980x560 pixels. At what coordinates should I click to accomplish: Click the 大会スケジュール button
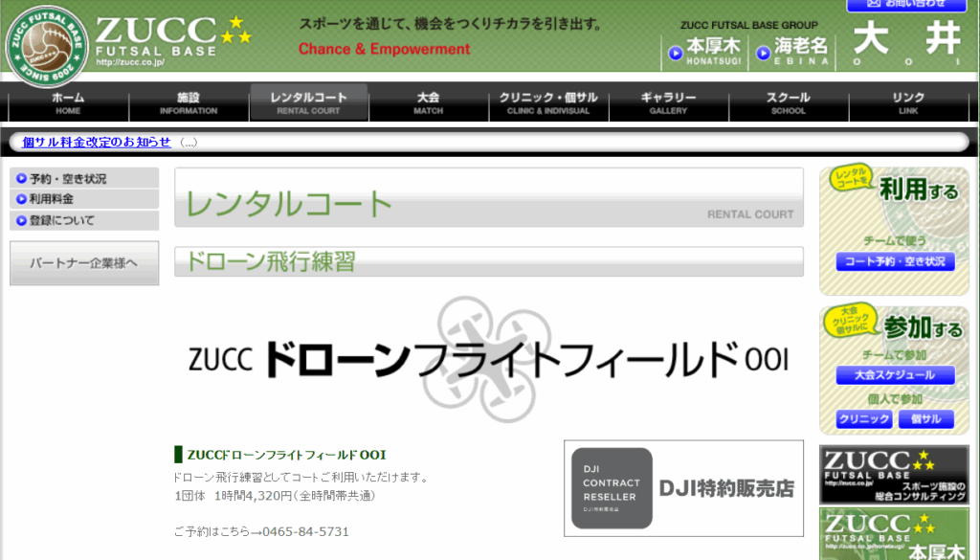click(x=895, y=375)
